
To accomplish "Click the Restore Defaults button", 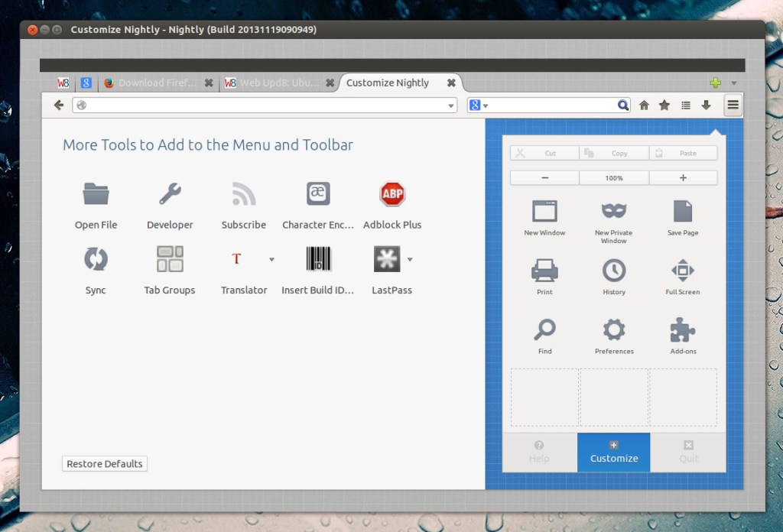I will point(104,463).
